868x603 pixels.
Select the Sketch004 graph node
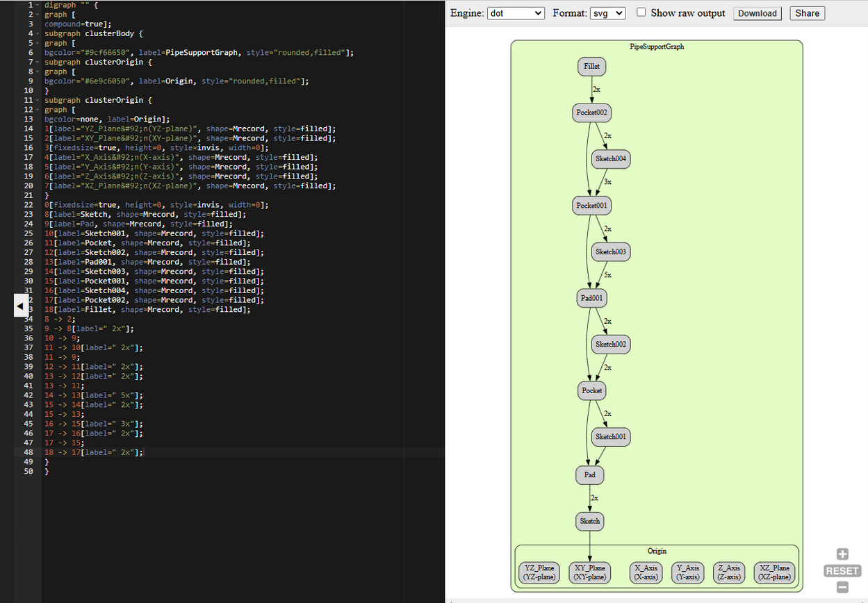(611, 159)
